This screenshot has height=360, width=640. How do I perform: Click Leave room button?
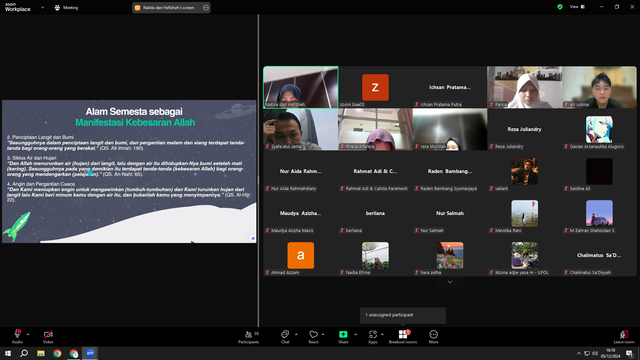[624, 336]
